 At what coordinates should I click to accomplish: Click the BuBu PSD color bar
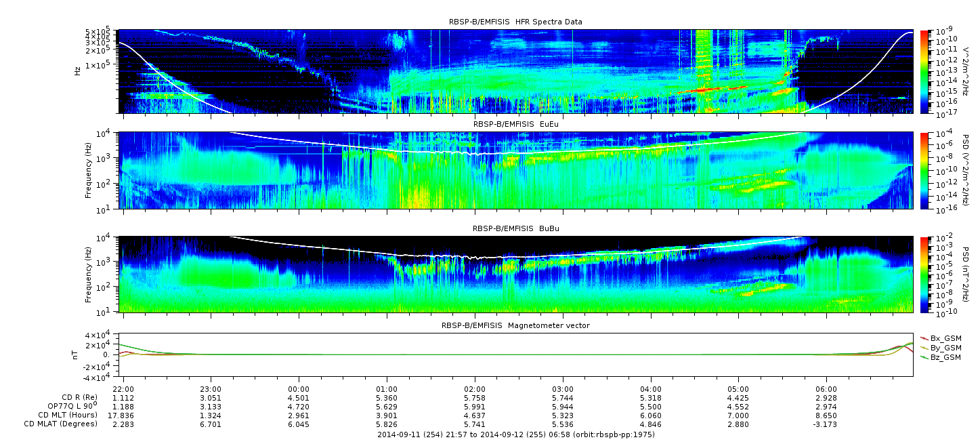(924, 275)
